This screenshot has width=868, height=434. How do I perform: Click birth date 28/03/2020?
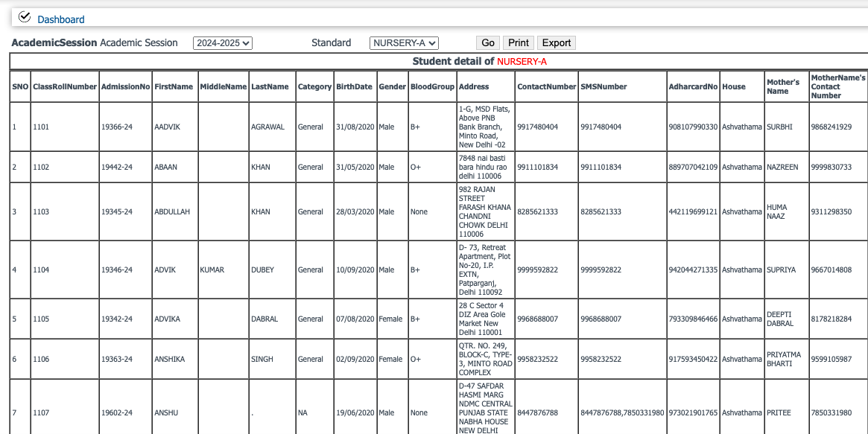tap(355, 211)
